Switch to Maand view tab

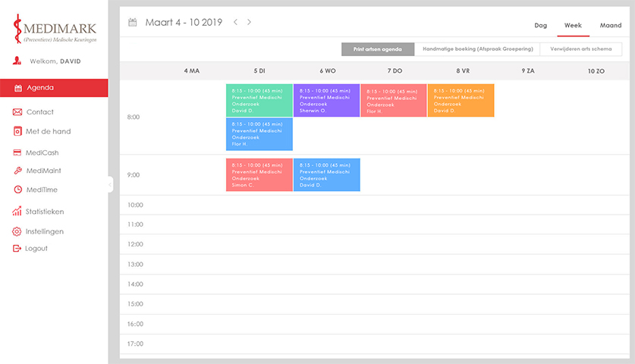click(x=610, y=25)
